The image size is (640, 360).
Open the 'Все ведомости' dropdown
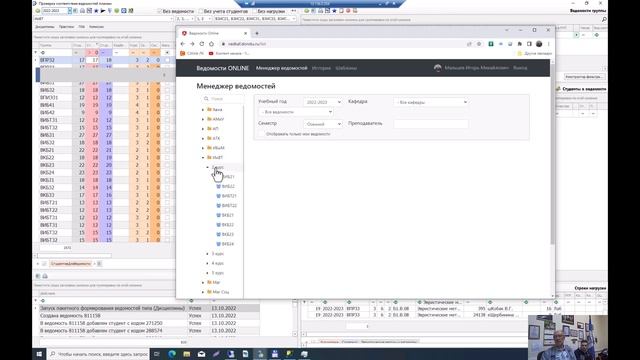pyautogui.click(x=296, y=112)
